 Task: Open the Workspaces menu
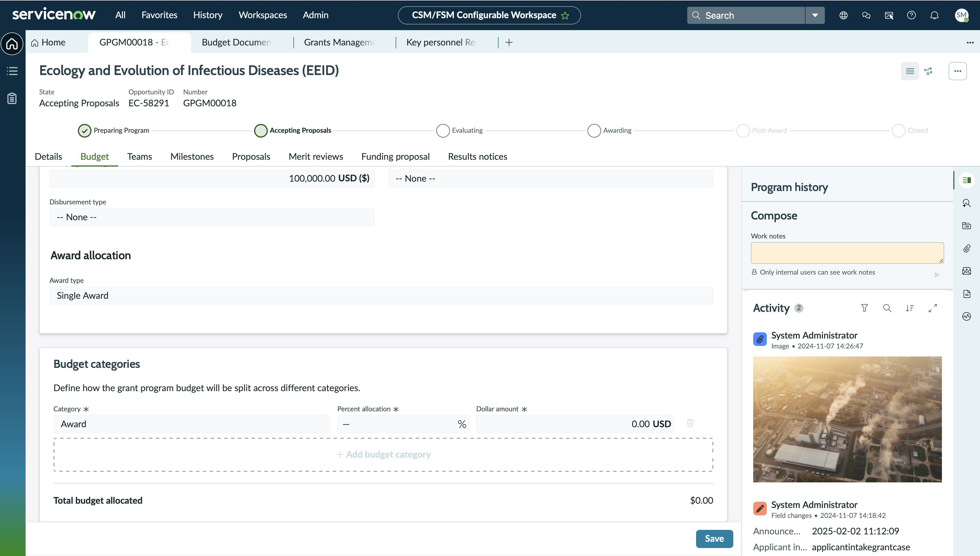coord(263,15)
